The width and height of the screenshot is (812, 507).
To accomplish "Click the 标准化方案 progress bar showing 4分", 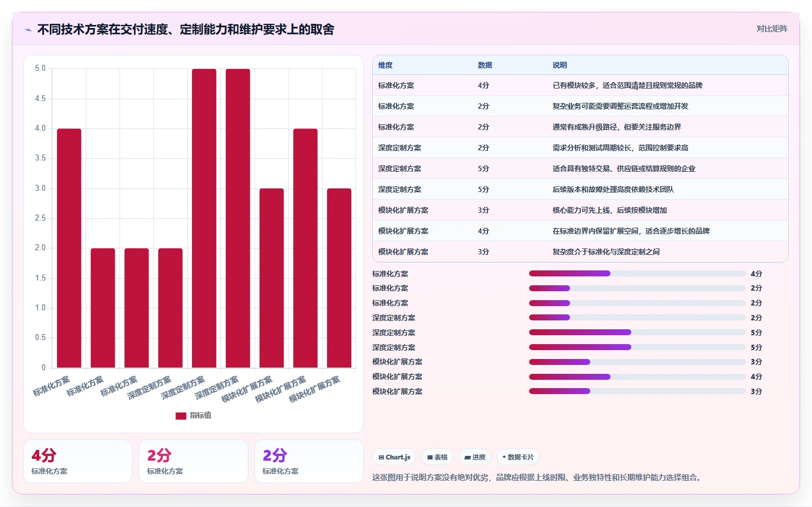I will [637, 273].
